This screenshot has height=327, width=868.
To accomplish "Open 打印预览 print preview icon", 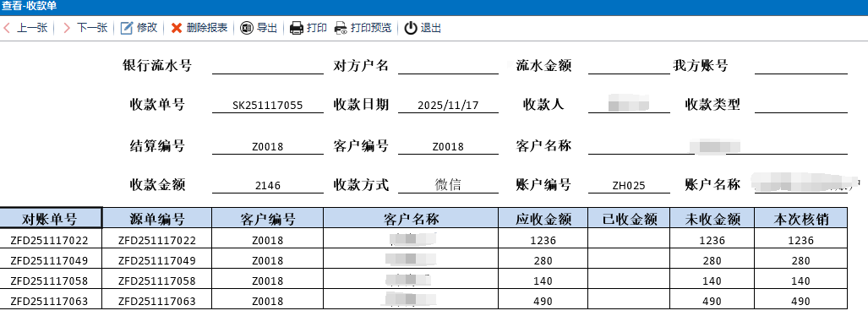I will click(341, 28).
